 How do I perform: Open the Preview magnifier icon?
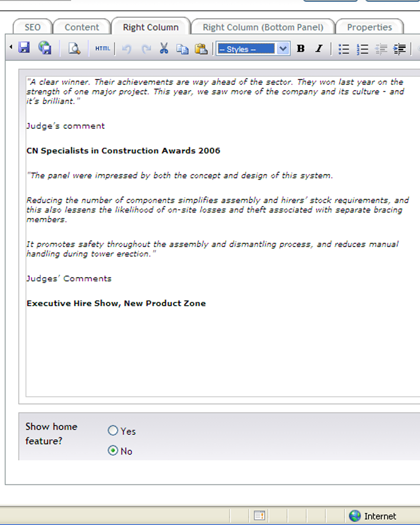point(74,48)
